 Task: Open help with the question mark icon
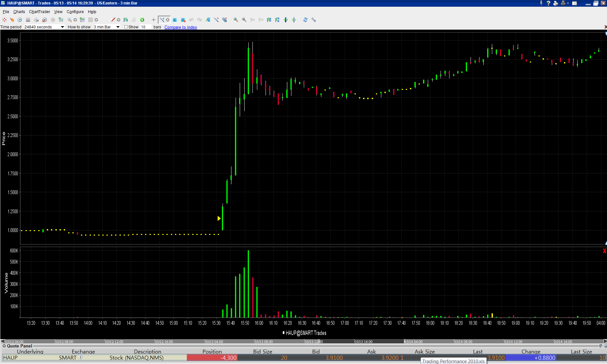[x=548, y=3]
